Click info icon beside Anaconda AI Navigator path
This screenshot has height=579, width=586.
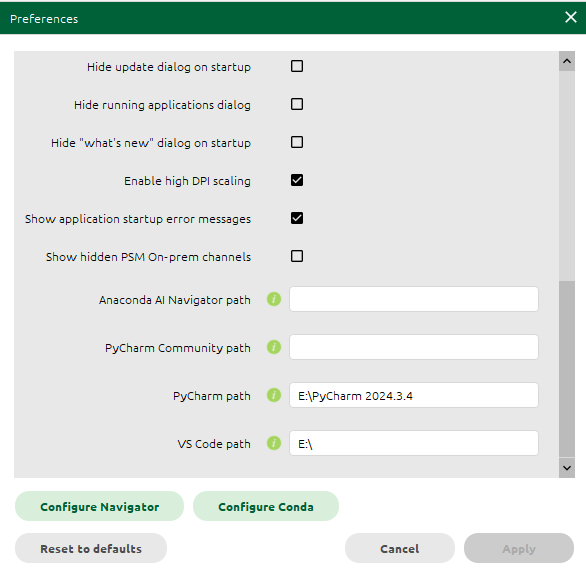click(274, 299)
